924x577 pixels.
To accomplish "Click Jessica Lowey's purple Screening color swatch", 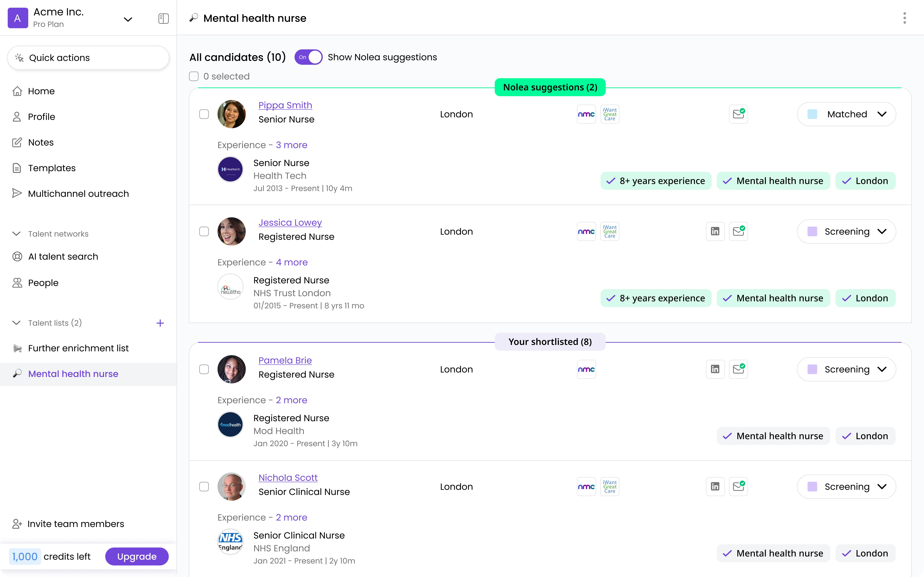I will point(812,231).
